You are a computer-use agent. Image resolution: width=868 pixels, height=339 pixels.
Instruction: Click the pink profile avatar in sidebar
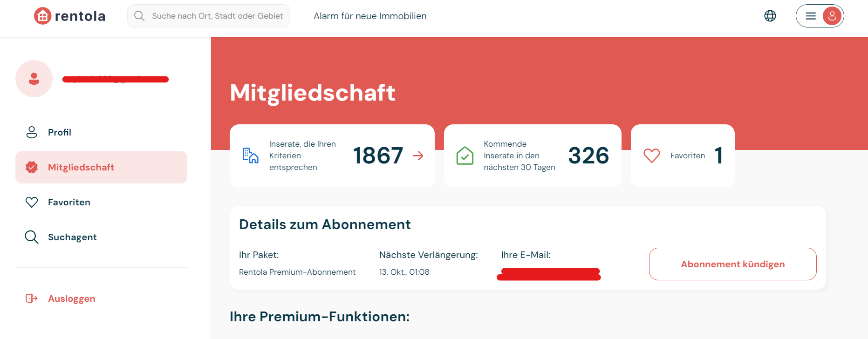(34, 79)
